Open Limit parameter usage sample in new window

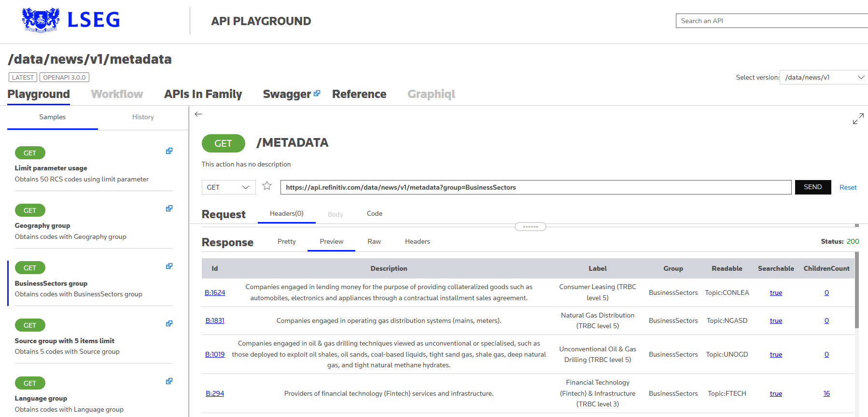click(x=169, y=151)
